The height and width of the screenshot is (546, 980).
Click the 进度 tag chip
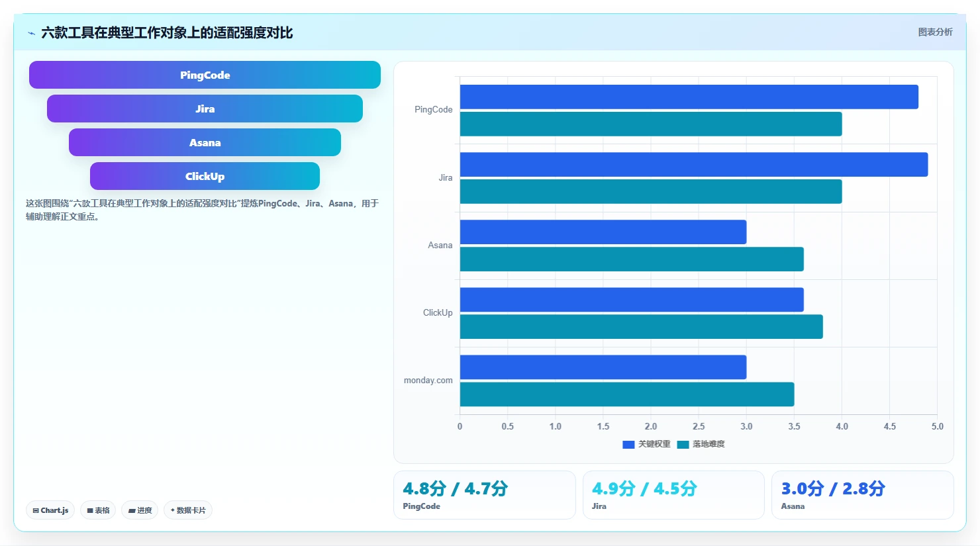click(x=140, y=510)
